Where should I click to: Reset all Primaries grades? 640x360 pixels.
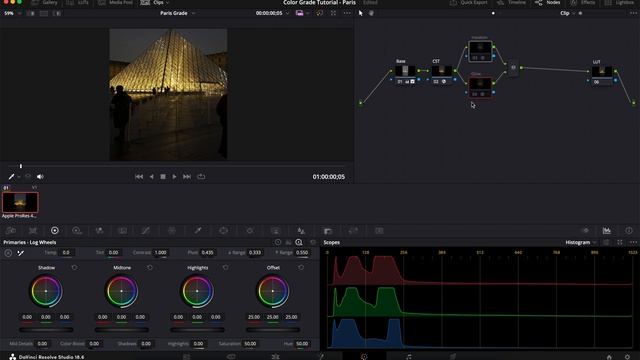313,242
